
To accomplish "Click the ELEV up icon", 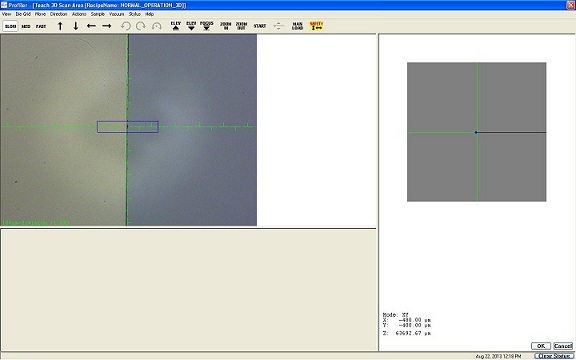I will pyautogui.click(x=176, y=26).
